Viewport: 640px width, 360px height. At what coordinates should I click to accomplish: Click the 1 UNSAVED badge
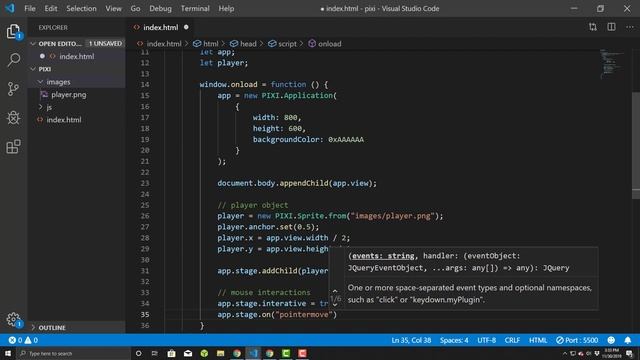[x=105, y=43]
